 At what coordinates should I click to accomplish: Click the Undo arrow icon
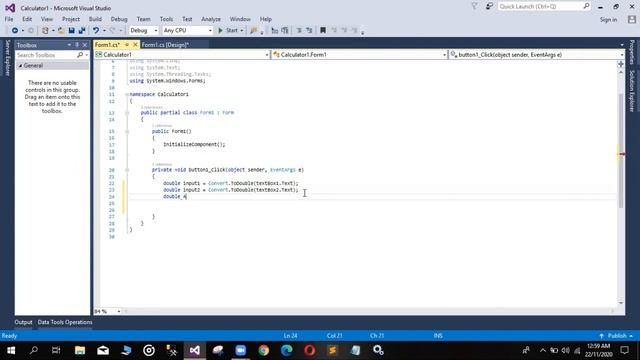(x=96, y=31)
